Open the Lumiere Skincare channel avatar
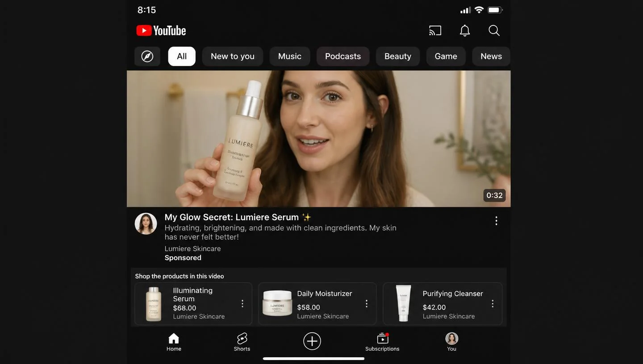 pyautogui.click(x=146, y=223)
